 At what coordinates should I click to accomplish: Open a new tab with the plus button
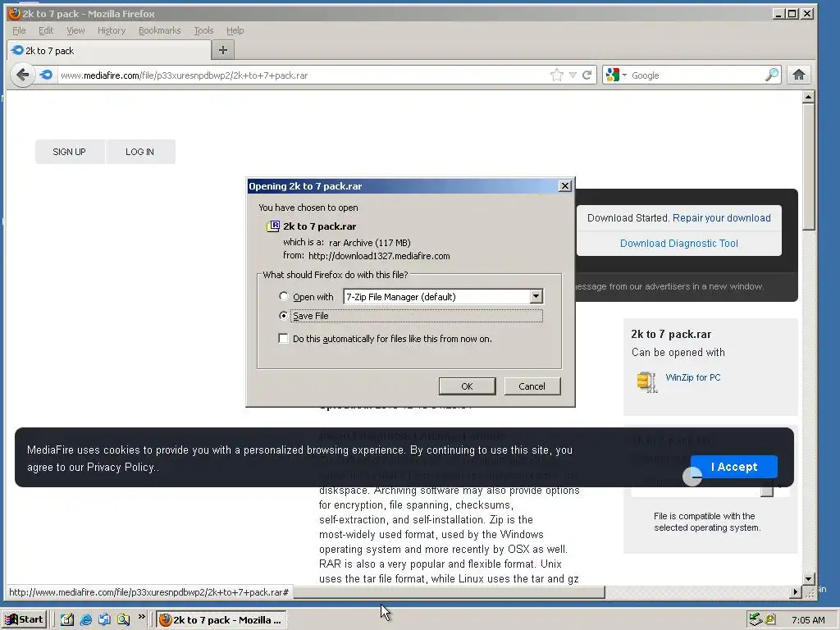pos(223,50)
